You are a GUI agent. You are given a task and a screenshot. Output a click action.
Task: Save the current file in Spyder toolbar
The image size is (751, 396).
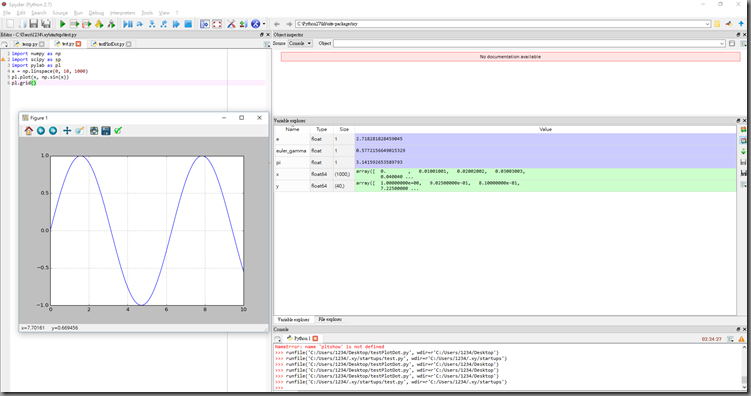34,23
